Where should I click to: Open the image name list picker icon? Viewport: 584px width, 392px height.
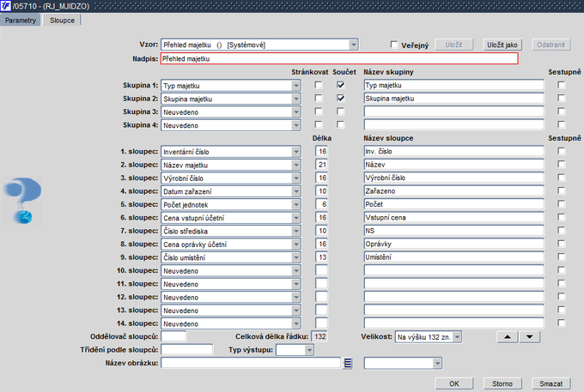pyautogui.click(x=348, y=364)
